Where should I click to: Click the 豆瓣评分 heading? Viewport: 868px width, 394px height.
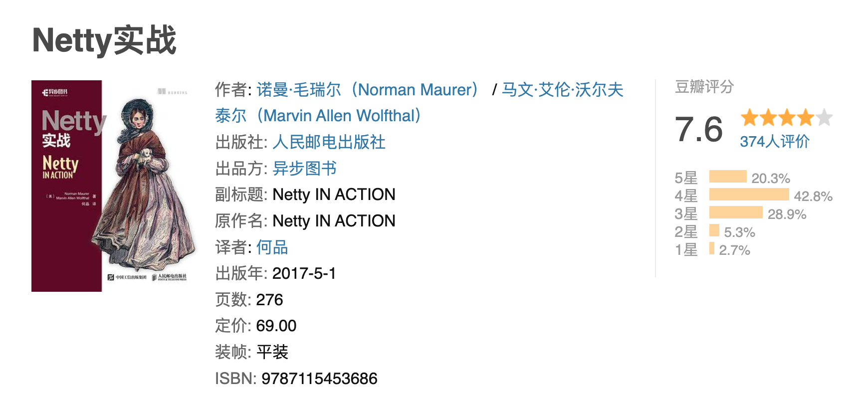pyautogui.click(x=704, y=87)
